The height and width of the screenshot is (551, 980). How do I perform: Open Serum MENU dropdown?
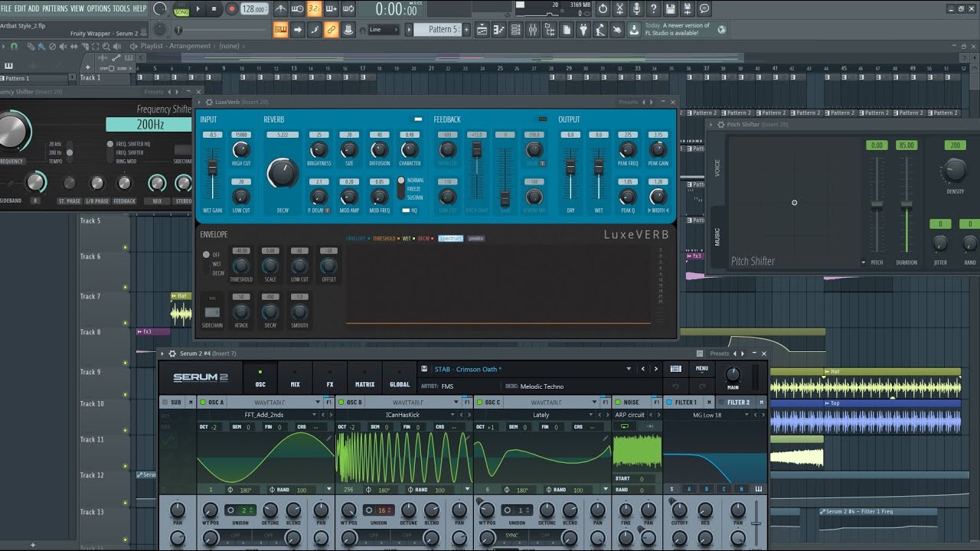702,368
